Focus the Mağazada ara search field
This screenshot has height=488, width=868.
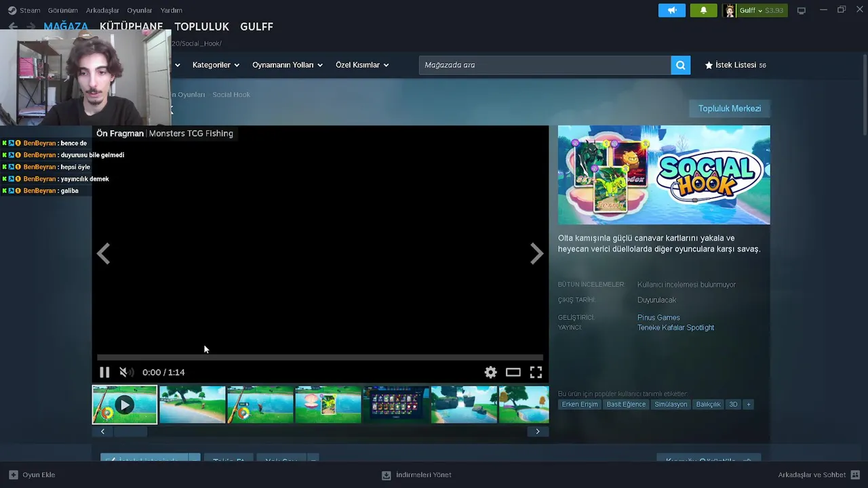(x=545, y=65)
